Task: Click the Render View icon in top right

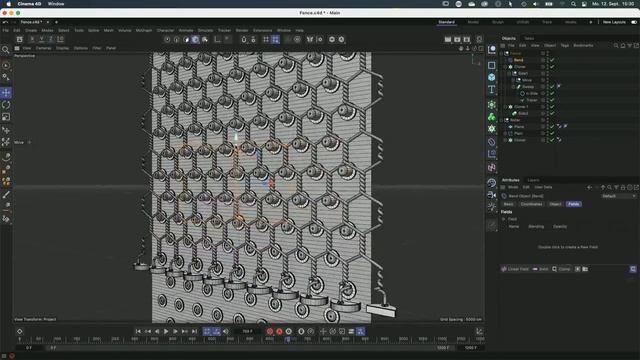Action: tap(448, 40)
